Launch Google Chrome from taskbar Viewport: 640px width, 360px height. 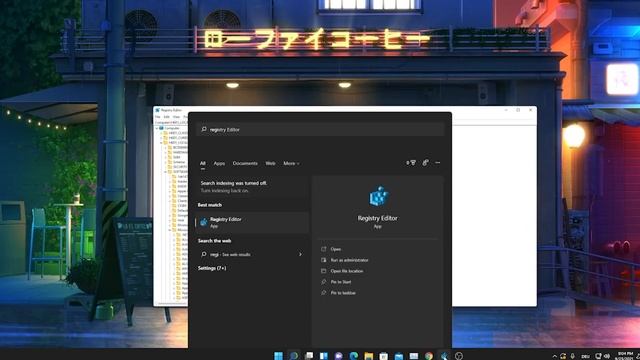tap(429, 356)
